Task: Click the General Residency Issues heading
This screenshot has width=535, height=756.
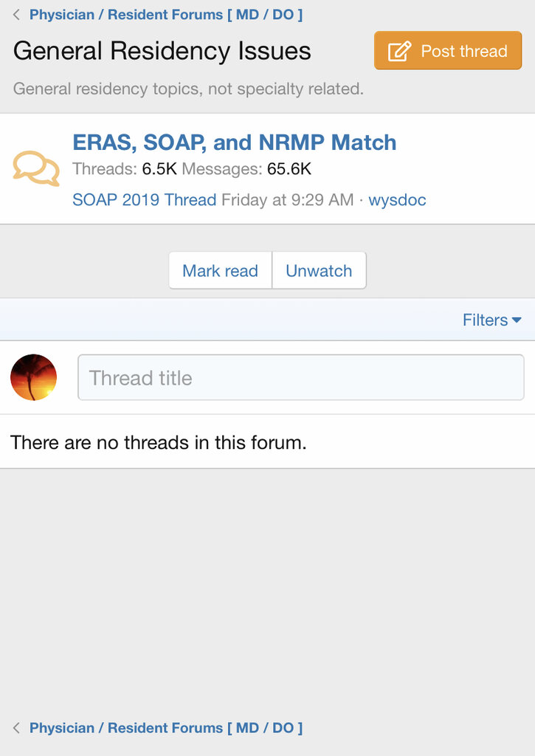Action: 162,51
